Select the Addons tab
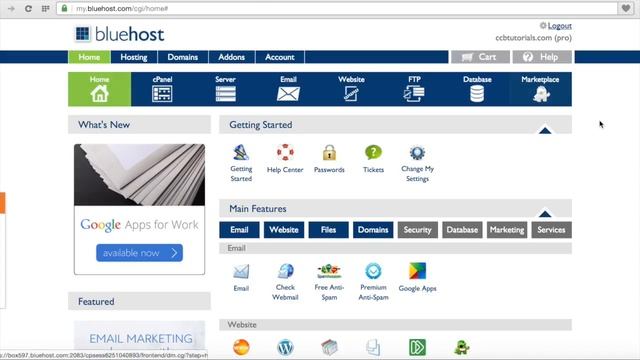 231,57
